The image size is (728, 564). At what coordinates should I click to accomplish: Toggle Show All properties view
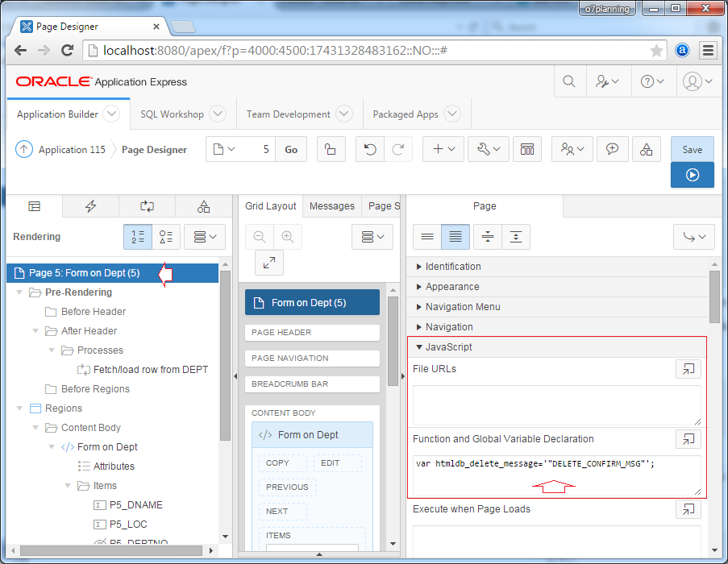[x=456, y=237]
